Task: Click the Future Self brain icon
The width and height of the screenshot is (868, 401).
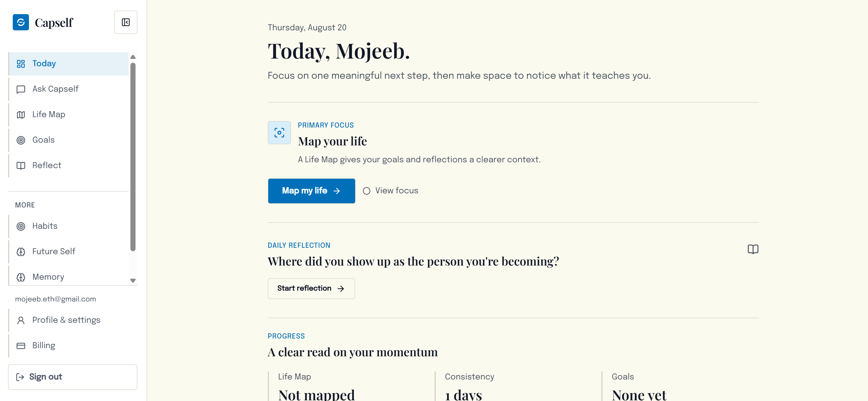Action: 21,251
